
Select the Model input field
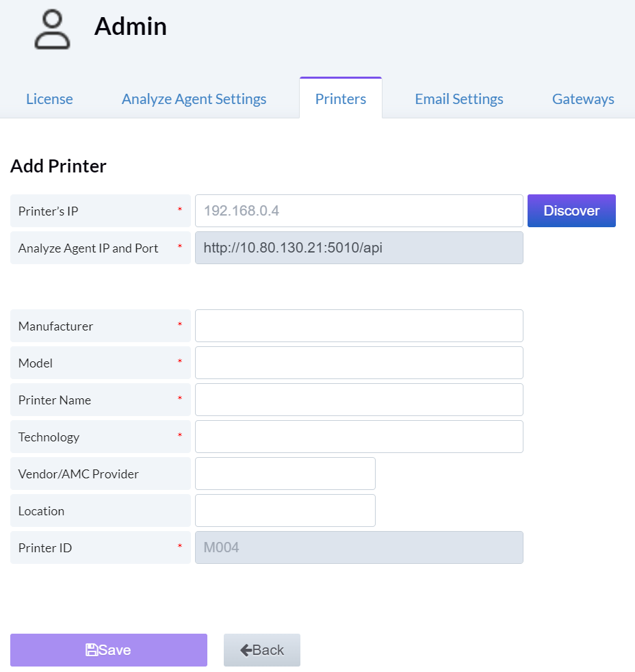359,363
